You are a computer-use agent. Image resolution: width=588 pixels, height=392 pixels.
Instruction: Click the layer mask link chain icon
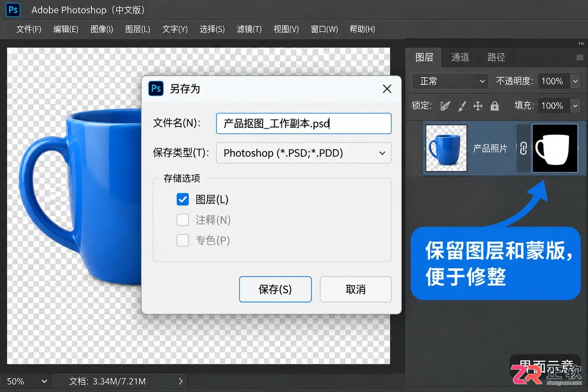pyautogui.click(x=523, y=148)
